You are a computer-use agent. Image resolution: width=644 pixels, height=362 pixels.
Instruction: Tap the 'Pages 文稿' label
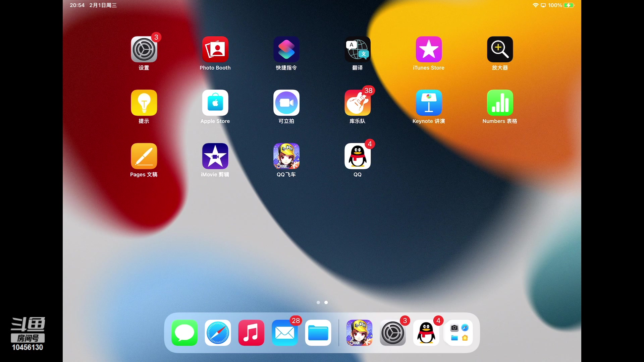pos(144,174)
